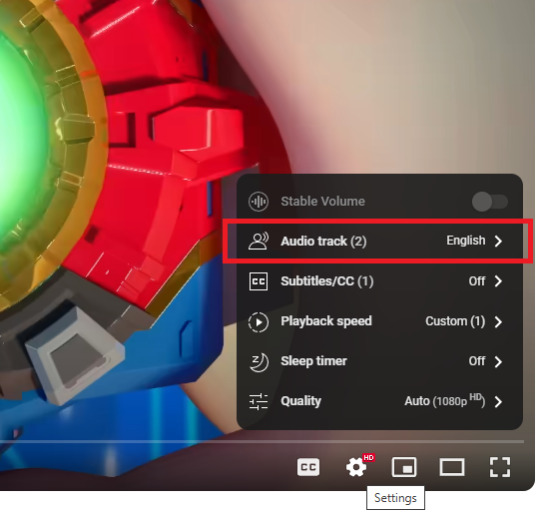The width and height of the screenshot is (540, 514).
Task: Open the Sleep timer menu item
Action: [x=380, y=361]
